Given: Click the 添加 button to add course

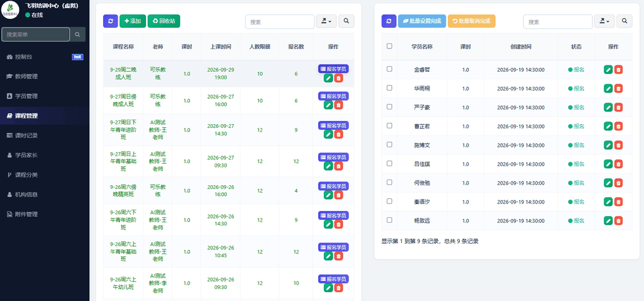Looking at the screenshot, I should point(133,21).
